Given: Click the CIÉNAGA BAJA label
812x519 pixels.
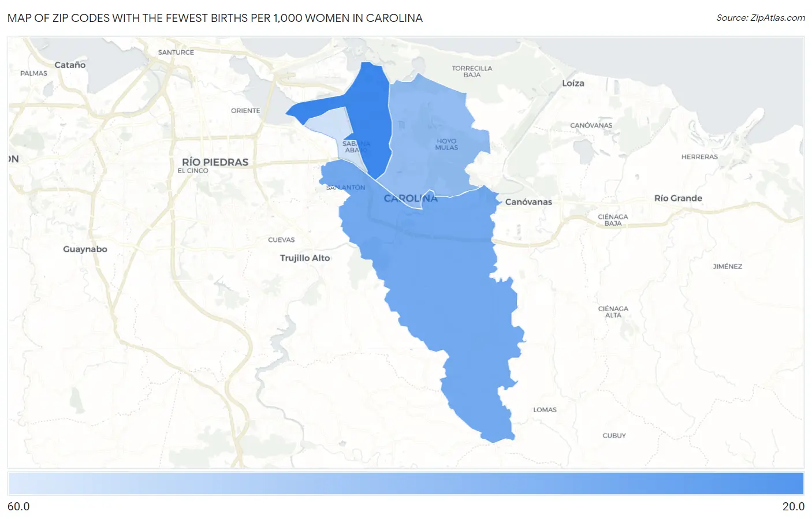Looking at the screenshot, I should 613,220.
